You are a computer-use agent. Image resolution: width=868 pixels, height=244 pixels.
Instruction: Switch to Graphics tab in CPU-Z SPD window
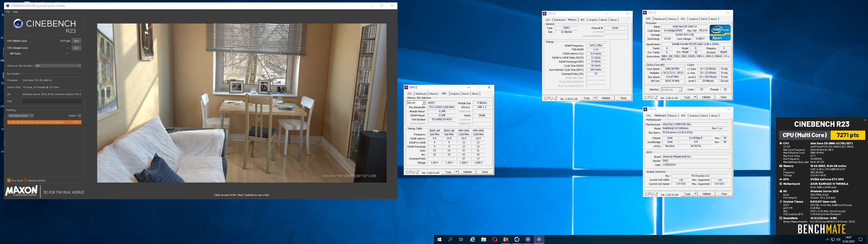click(x=455, y=94)
